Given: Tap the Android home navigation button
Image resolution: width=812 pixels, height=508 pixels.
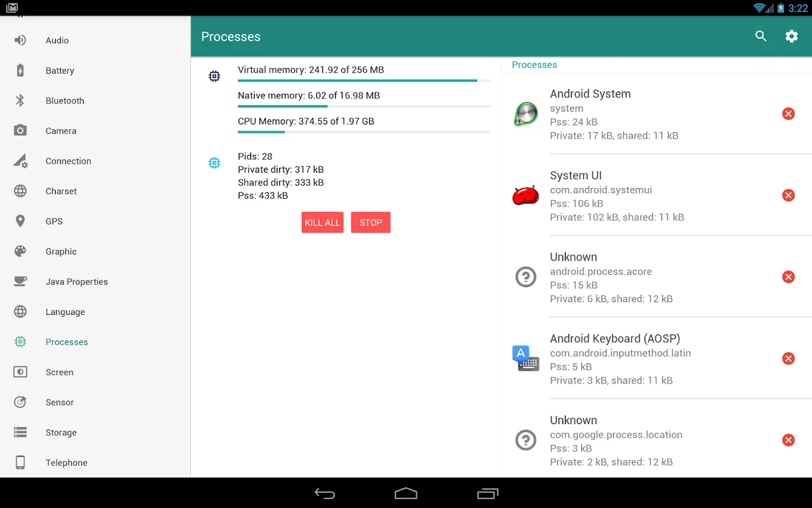Looking at the screenshot, I should pyautogui.click(x=406, y=493).
